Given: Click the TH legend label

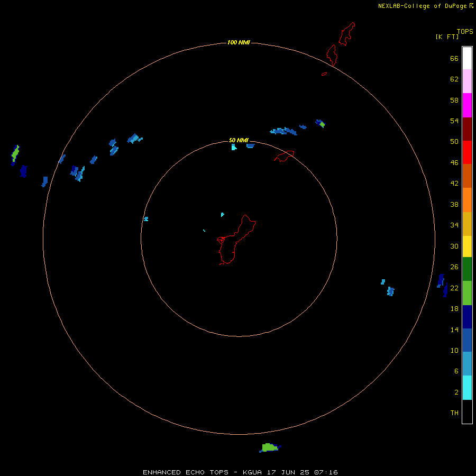Looking at the screenshot, I should (454, 413).
